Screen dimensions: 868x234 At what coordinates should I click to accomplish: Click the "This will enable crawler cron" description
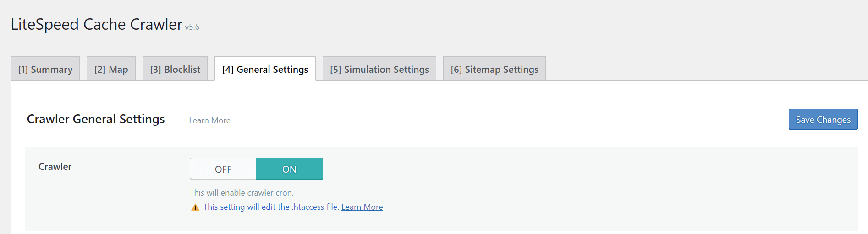[x=242, y=193]
